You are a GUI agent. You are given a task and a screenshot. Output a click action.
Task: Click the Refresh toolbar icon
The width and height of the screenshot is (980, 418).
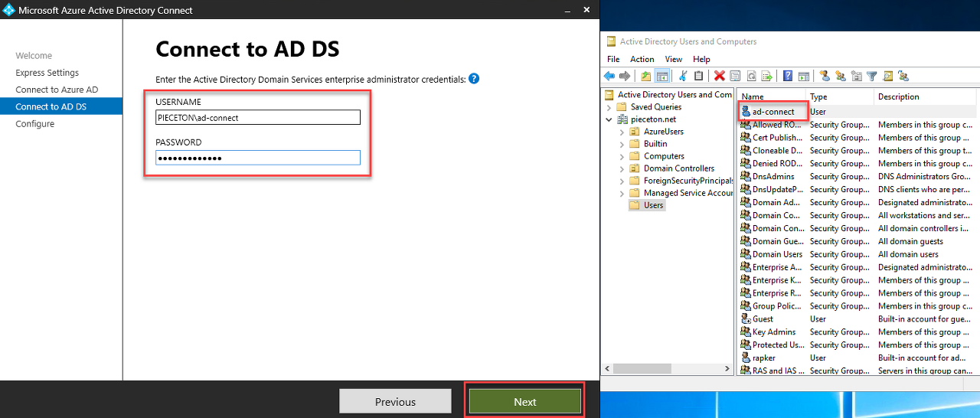[x=751, y=76]
